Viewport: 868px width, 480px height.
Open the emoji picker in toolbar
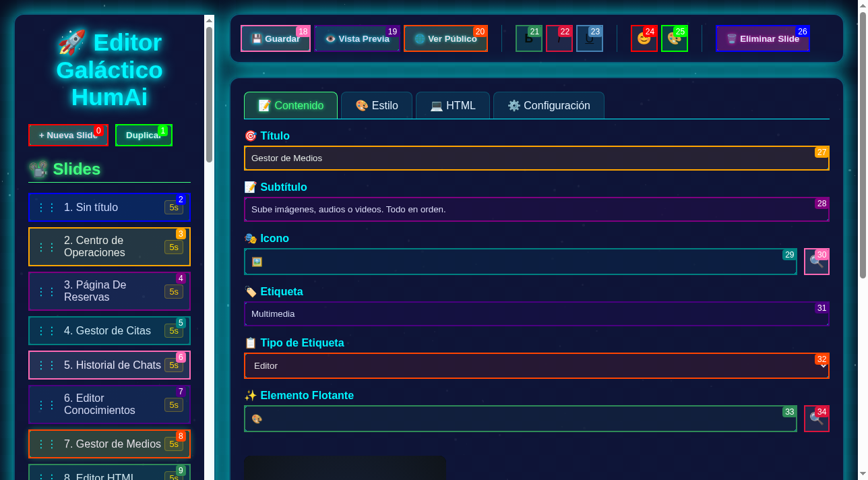point(644,39)
